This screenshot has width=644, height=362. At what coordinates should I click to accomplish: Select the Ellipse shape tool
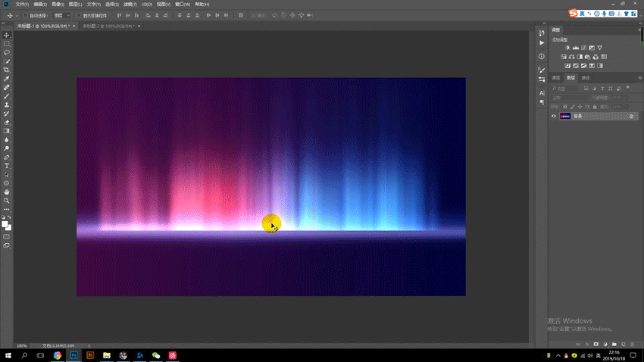coord(7,183)
